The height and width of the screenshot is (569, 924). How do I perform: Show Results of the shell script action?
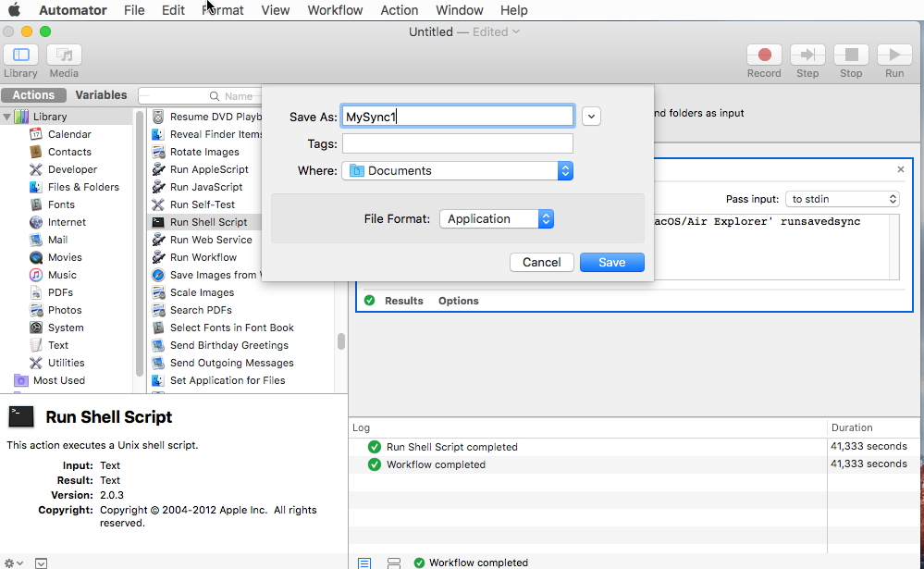[x=403, y=301]
